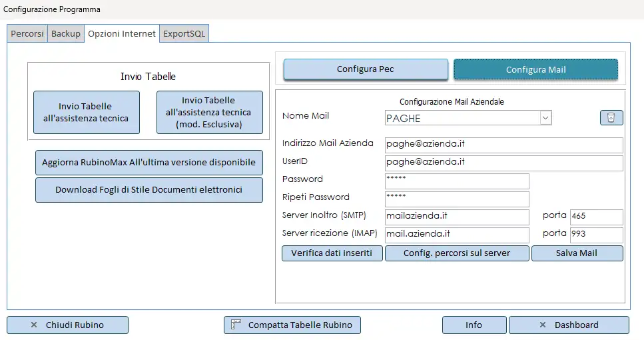
Task: Click Invio Tabelle mod. Esclusiva button
Action: point(209,112)
